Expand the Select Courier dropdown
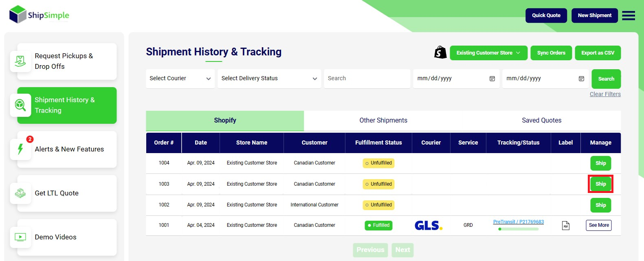Screen dimensions: 644x261 (180, 79)
